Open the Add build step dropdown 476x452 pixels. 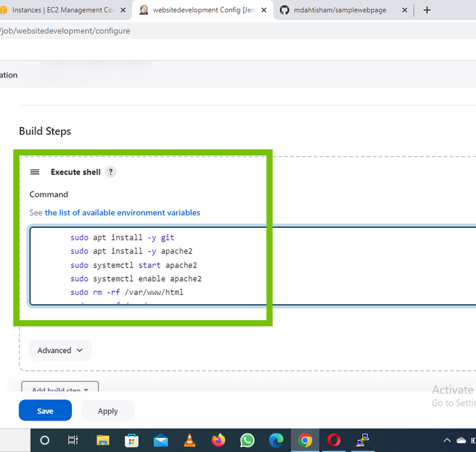pos(60,387)
